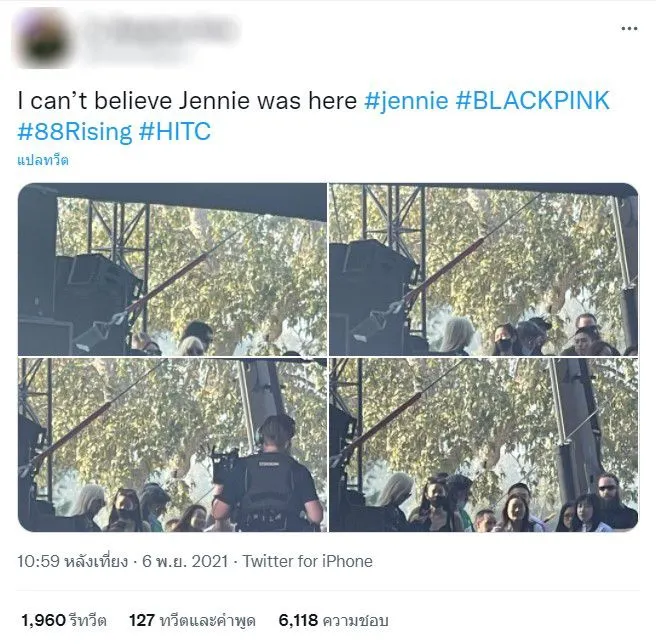Open the three-dot more options menu
656x644 pixels.
click(629, 28)
